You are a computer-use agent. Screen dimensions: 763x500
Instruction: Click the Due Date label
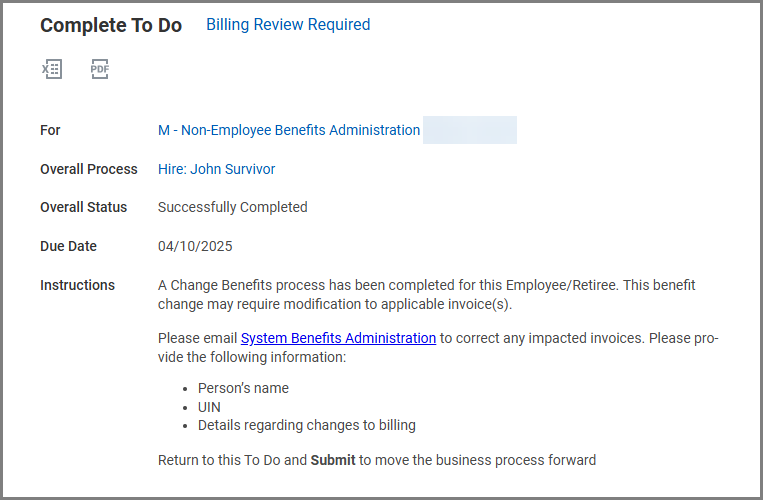click(x=68, y=246)
